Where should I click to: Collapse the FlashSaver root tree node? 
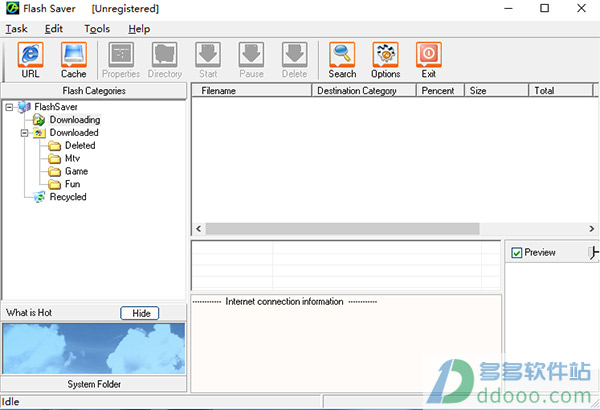[9, 108]
